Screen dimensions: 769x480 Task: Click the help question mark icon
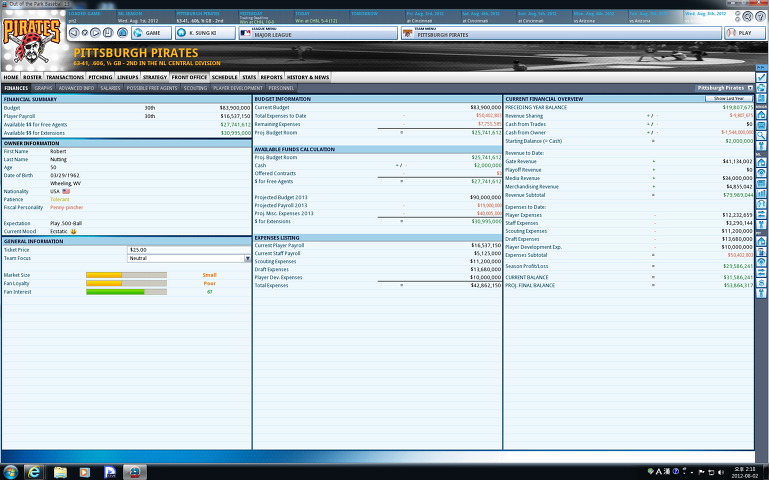pos(760,16)
